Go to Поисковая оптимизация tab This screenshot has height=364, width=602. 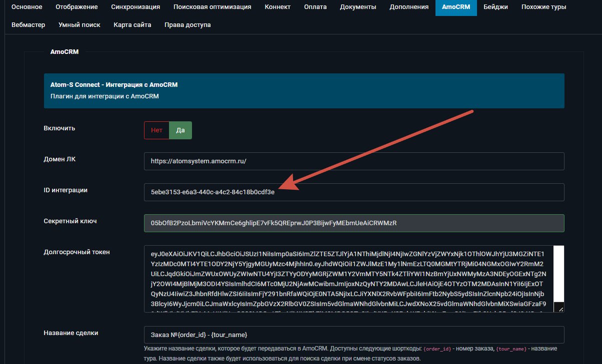tap(212, 7)
